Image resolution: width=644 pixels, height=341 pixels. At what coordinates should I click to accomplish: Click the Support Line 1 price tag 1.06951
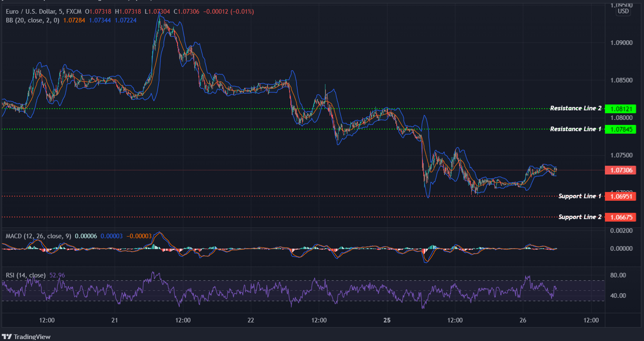[621, 196]
